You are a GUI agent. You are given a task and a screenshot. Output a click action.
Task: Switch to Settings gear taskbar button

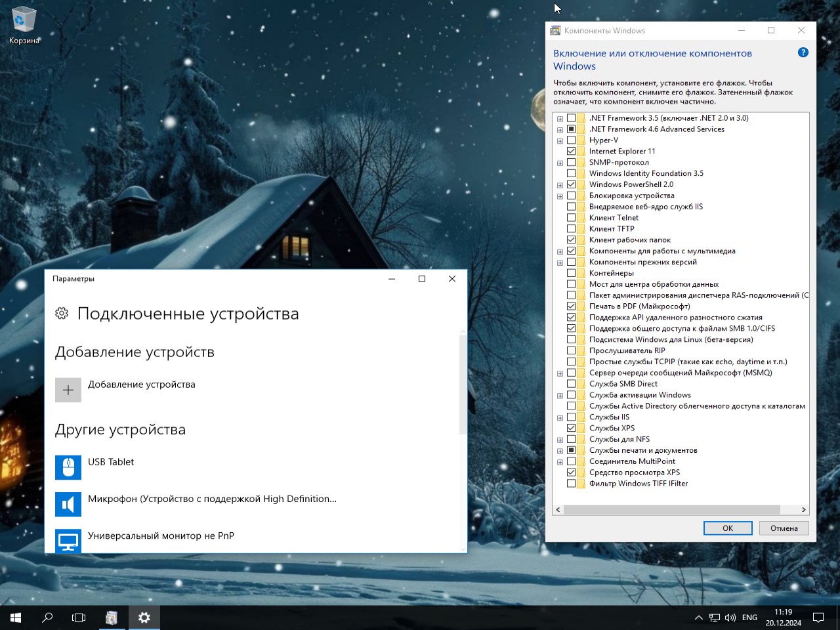coord(144,618)
